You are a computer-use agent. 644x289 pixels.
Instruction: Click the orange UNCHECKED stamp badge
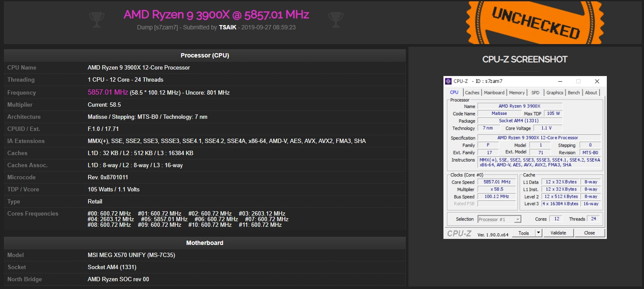click(x=536, y=22)
